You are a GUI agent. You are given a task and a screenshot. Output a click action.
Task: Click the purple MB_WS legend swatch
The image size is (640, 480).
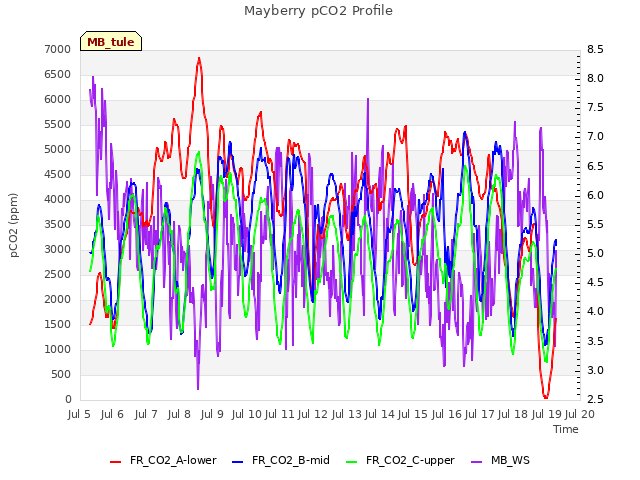coord(477,462)
